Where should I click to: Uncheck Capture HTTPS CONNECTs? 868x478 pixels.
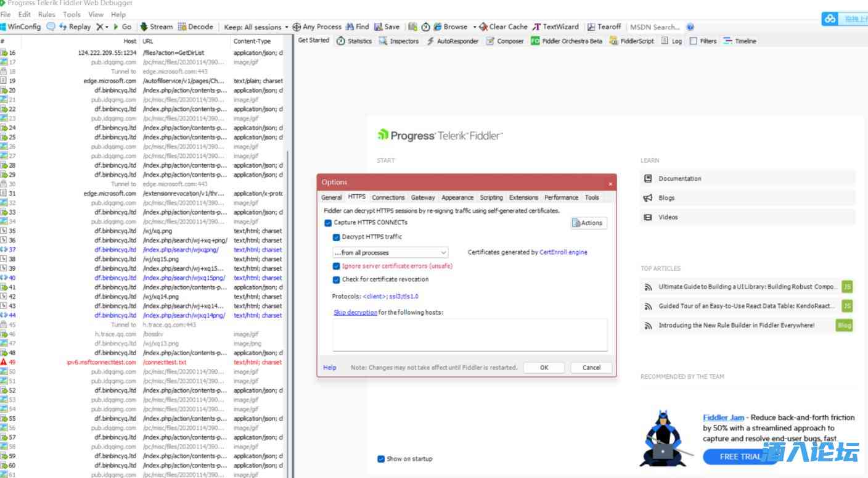pos(328,223)
